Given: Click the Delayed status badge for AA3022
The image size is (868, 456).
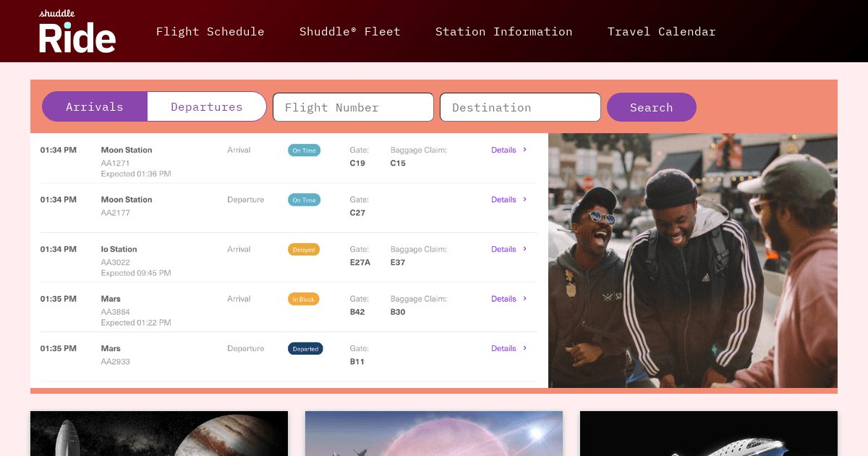Looking at the screenshot, I should coord(304,249).
